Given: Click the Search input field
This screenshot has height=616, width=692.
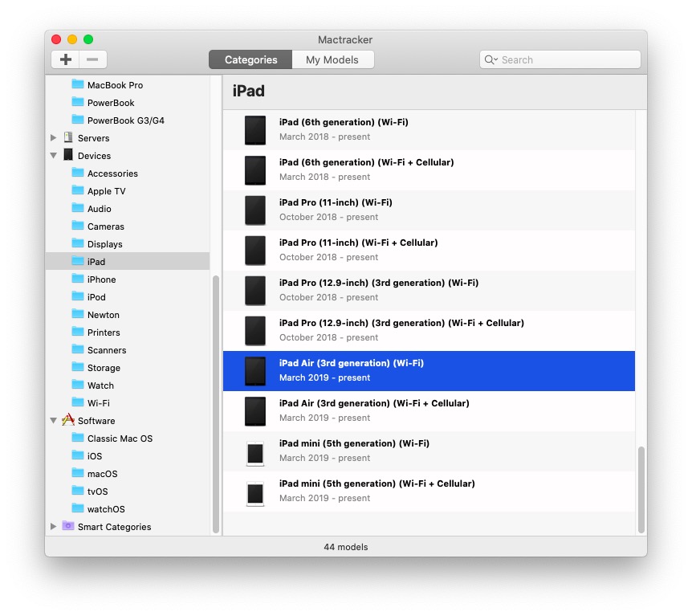Looking at the screenshot, I should 560,59.
